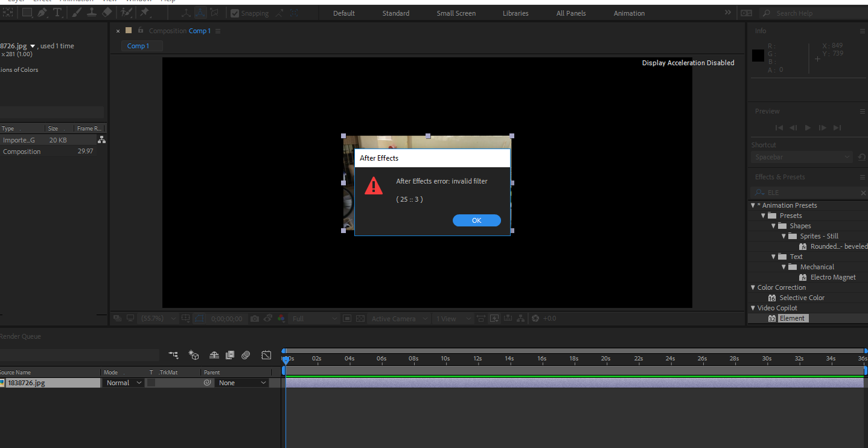
Task: Switch to the Small Screen workspace
Action: point(456,13)
